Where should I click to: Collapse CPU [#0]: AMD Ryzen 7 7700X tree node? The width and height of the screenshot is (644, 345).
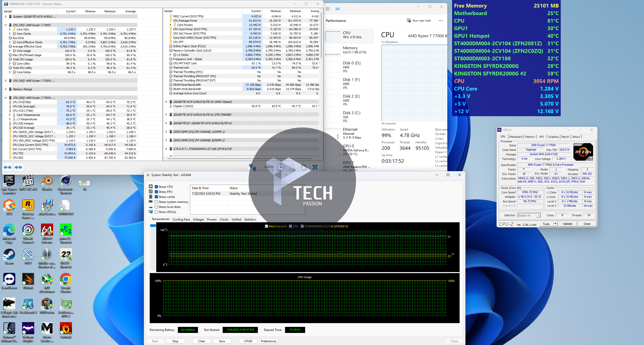6,25
